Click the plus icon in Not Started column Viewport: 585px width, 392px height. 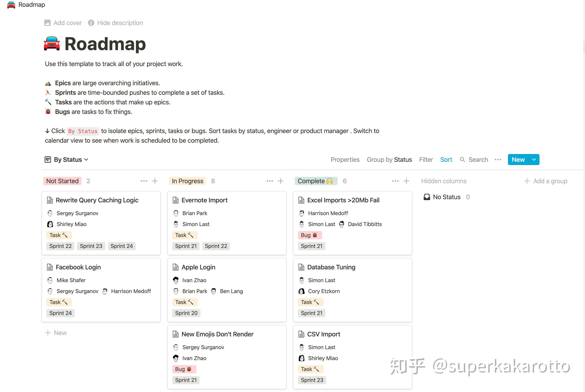click(155, 181)
